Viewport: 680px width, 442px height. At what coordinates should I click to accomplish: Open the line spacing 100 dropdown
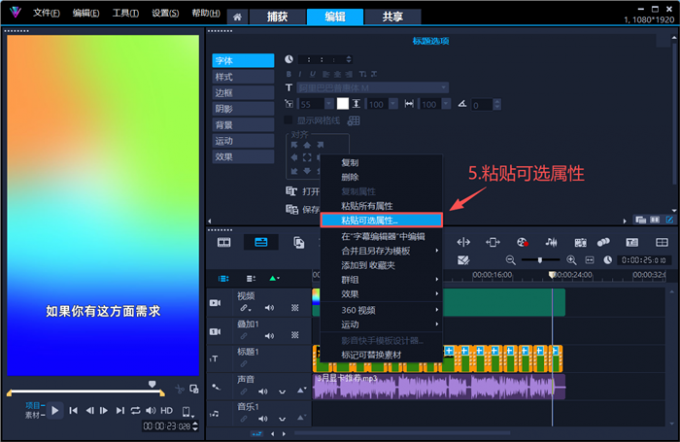click(x=393, y=104)
